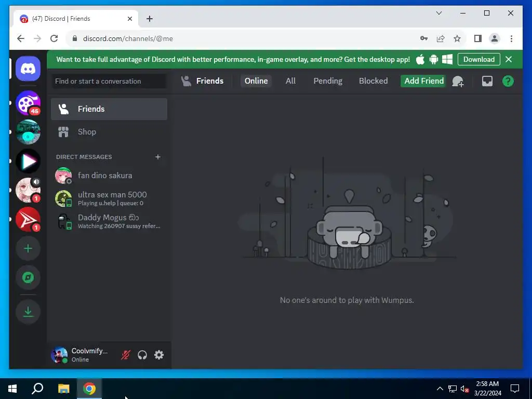This screenshot has width=532, height=399.
Task: Open File Explorer from taskbar
Action: click(64, 389)
